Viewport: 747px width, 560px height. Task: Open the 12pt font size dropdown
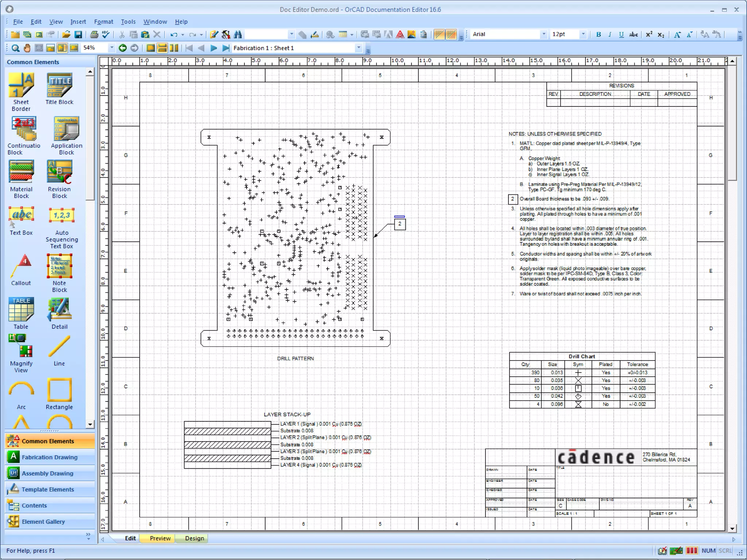pyautogui.click(x=583, y=34)
